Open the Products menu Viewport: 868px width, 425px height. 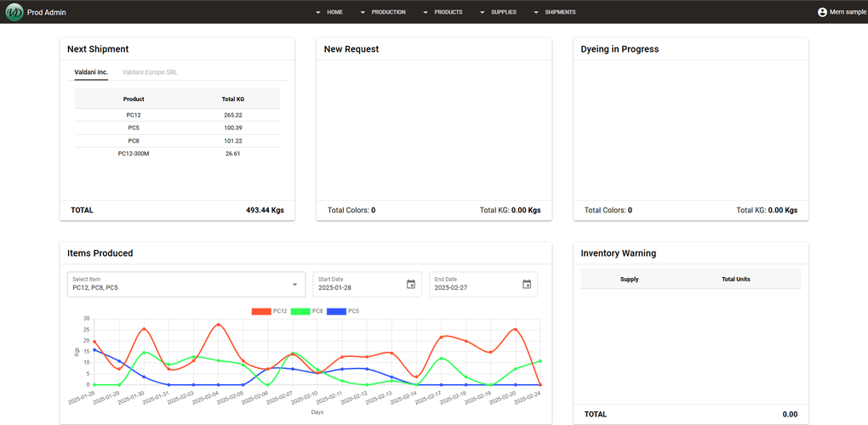(448, 13)
